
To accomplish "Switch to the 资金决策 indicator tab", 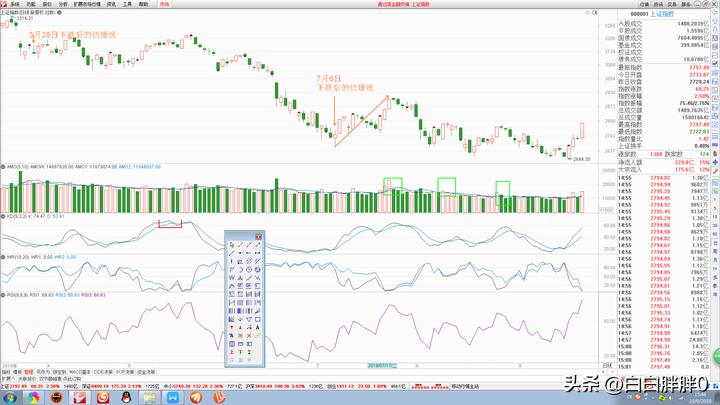I will click(x=145, y=372).
